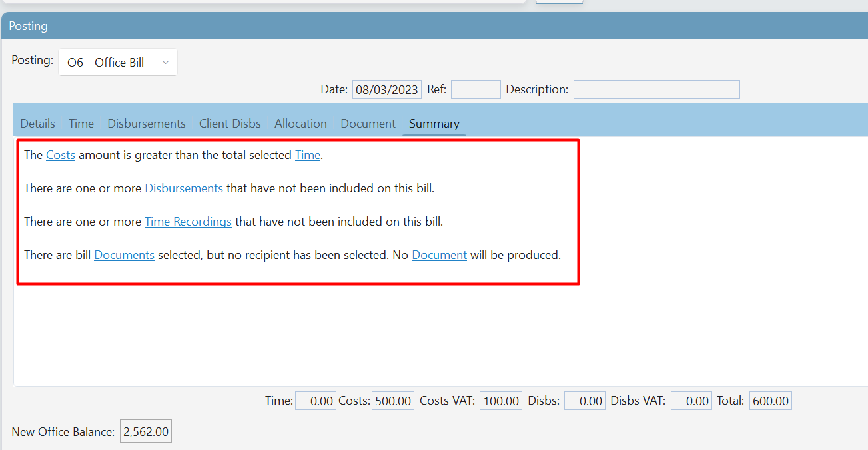
Task: Select the Disbs amount field
Action: [x=585, y=401]
